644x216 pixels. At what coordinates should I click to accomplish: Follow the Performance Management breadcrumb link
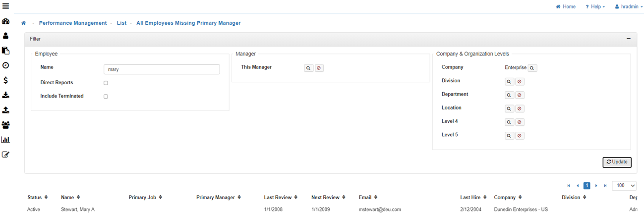73,23
